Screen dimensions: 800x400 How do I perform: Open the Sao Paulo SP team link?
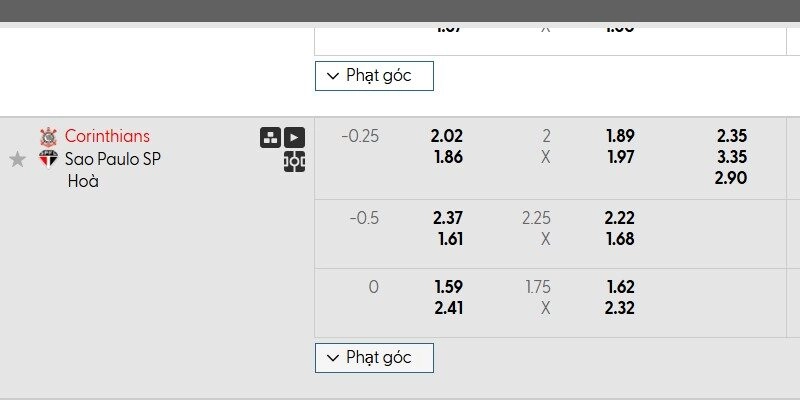pyautogui.click(x=113, y=159)
